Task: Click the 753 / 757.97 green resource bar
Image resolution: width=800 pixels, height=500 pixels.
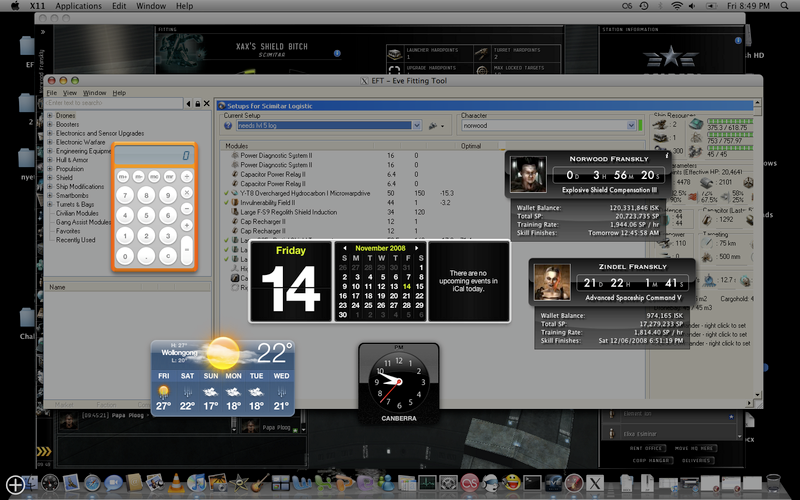Action: [730, 135]
